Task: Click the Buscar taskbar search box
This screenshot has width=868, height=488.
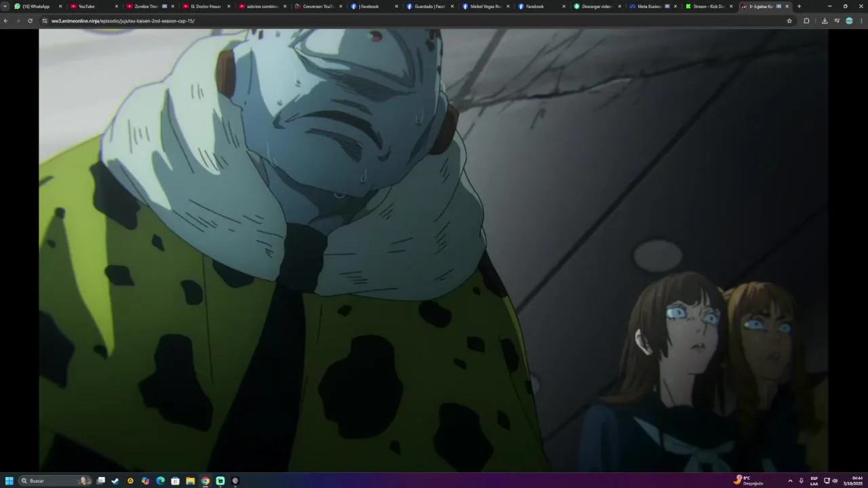Action: pos(56,481)
